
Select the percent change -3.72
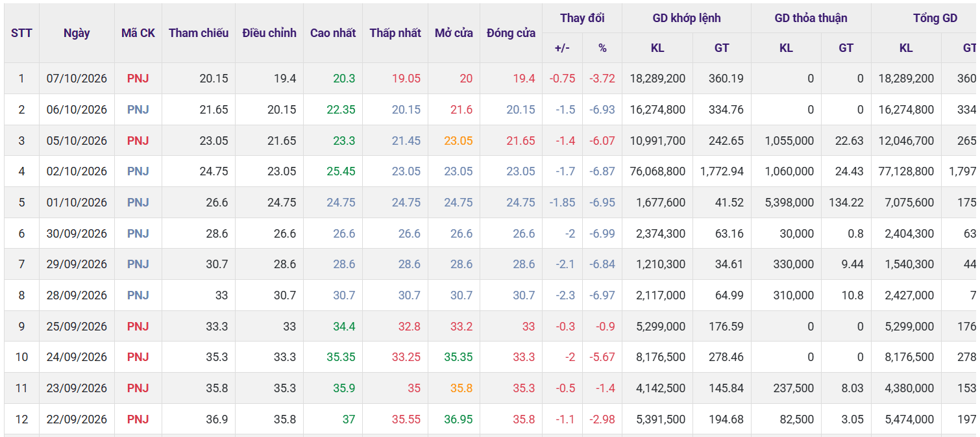[x=602, y=79]
